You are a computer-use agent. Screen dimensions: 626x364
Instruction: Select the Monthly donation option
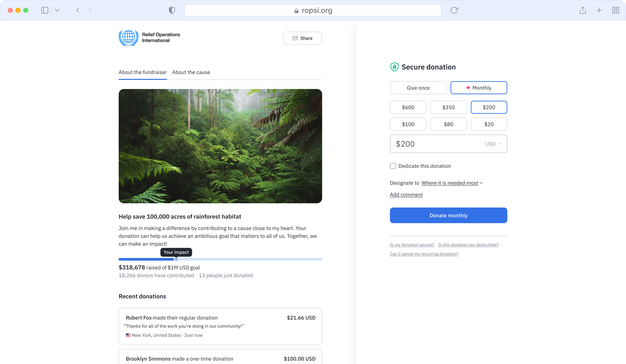[479, 88]
